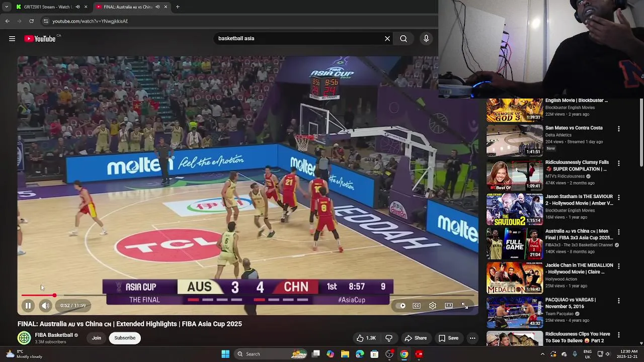This screenshot has width=644, height=362.
Task: Open more actions menu below the video
Action: click(x=472, y=338)
